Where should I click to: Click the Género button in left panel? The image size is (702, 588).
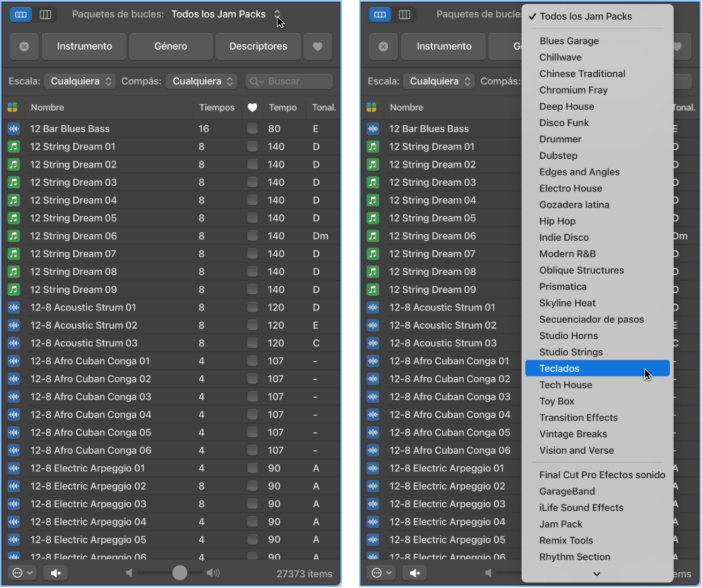click(x=171, y=47)
